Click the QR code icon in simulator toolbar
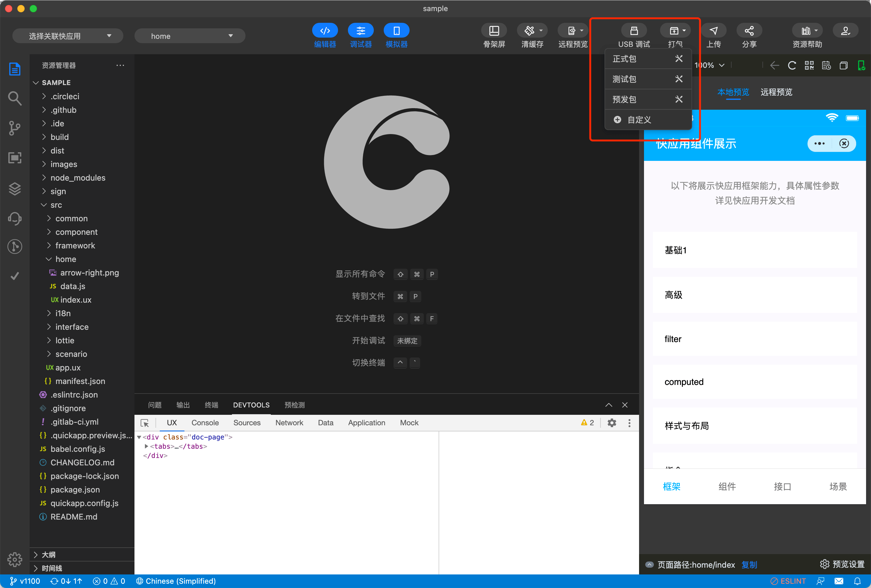Screen dimensions: 871x588 click(809, 66)
